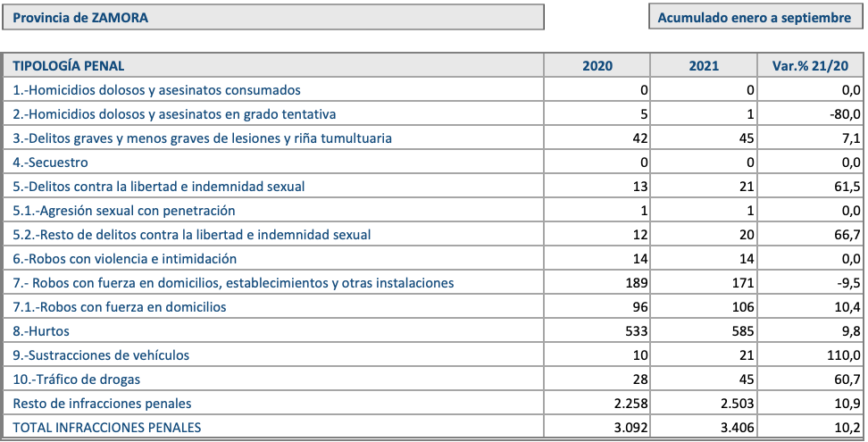
Task: Click the 2020 value '12'
Action: pyautogui.click(x=639, y=235)
